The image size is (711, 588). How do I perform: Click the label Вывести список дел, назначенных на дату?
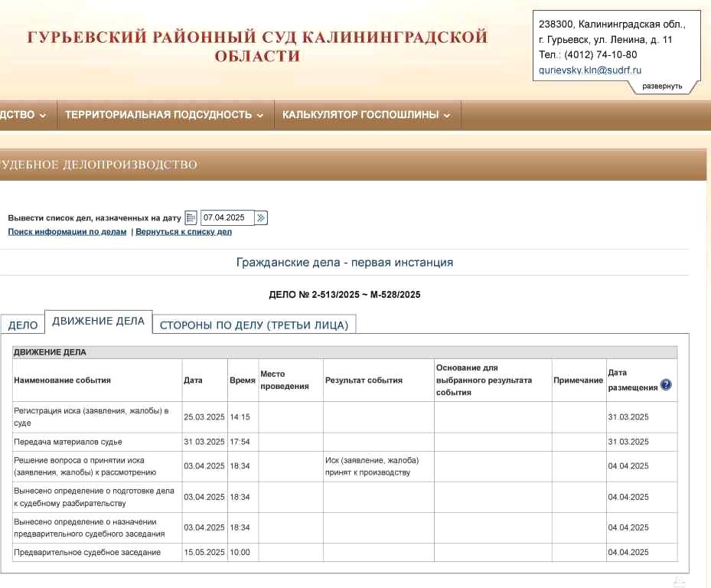[94, 218]
